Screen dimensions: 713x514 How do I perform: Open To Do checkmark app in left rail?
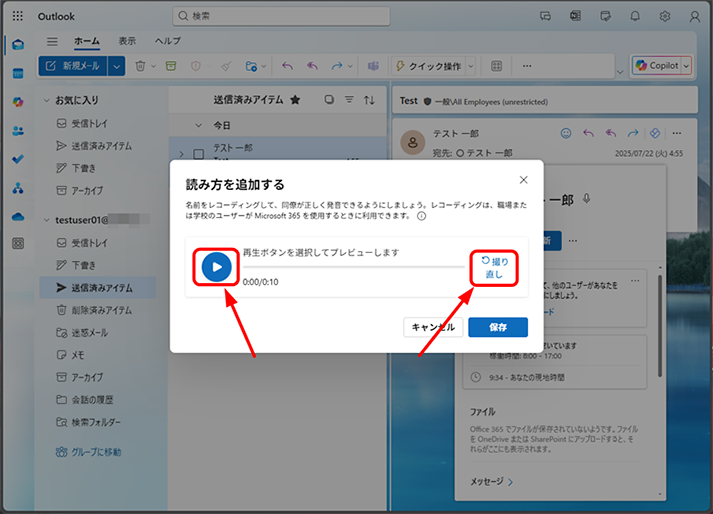point(18,159)
